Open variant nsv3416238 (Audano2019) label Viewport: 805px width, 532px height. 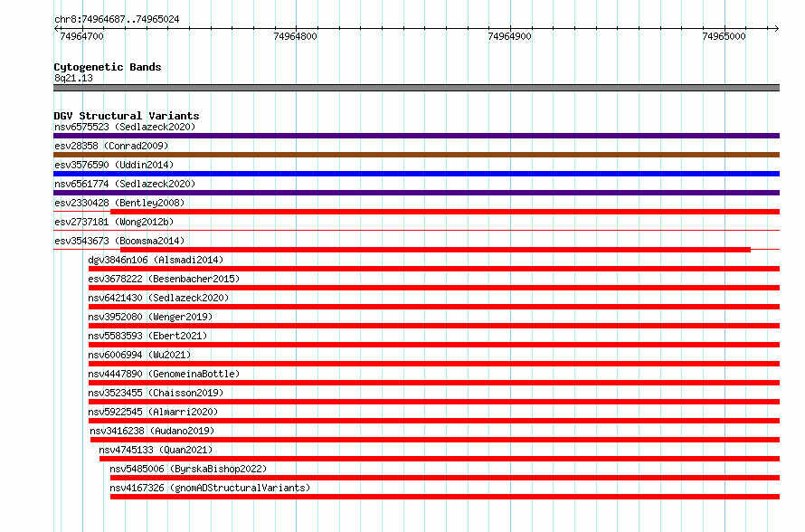click(153, 431)
